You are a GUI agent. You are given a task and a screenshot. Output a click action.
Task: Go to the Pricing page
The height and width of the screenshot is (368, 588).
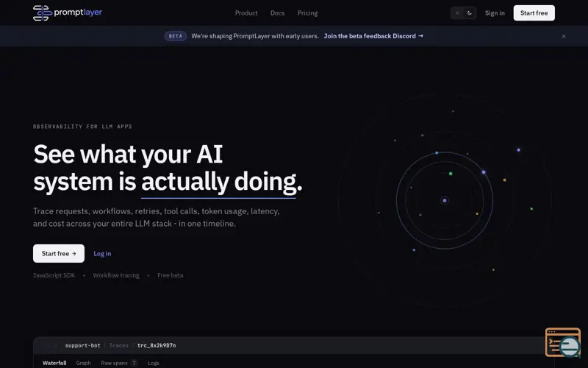pyautogui.click(x=307, y=13)
